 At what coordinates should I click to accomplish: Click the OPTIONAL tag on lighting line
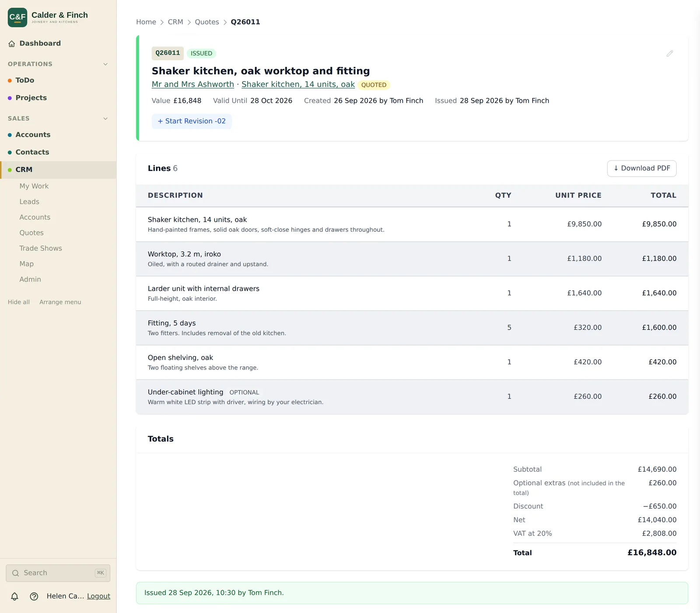tap(244, 393)
